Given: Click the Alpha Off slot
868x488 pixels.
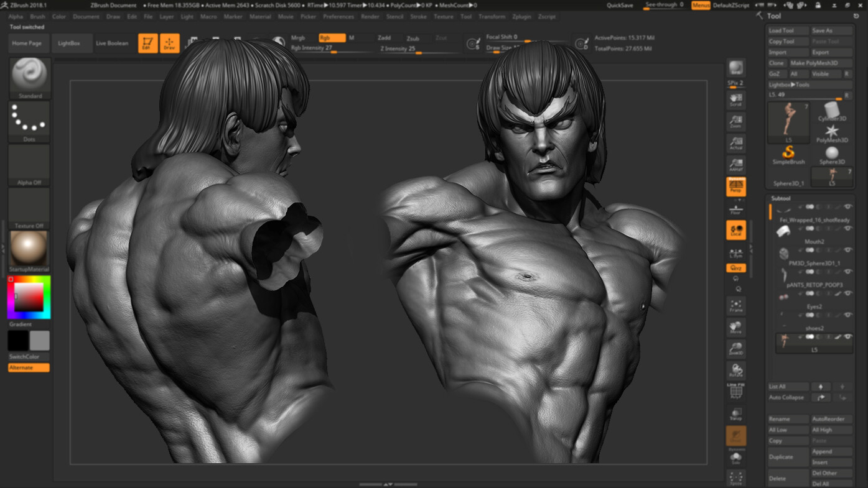Looking at the screenshot, I should pyautogui.click(x=29, y=165).
